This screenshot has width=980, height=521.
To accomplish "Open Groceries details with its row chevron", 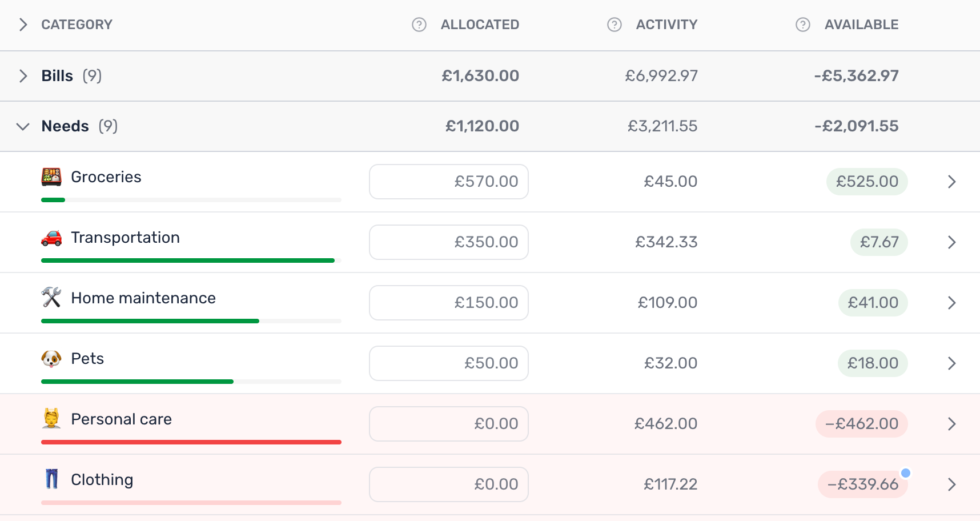I will click(951, 182).
